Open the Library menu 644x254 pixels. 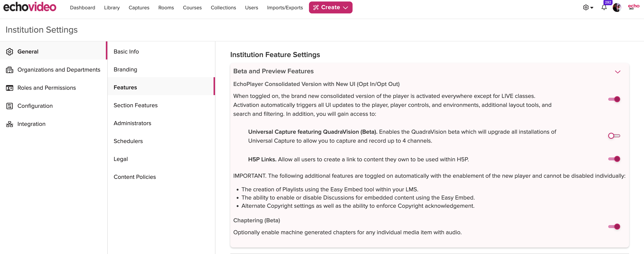pyautogui.click(x=112, y=7)
